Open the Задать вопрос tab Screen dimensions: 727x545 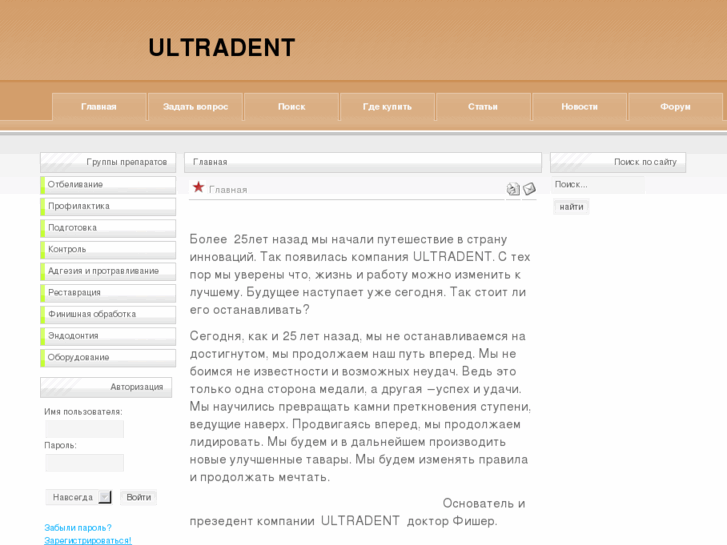click(195, 107)
